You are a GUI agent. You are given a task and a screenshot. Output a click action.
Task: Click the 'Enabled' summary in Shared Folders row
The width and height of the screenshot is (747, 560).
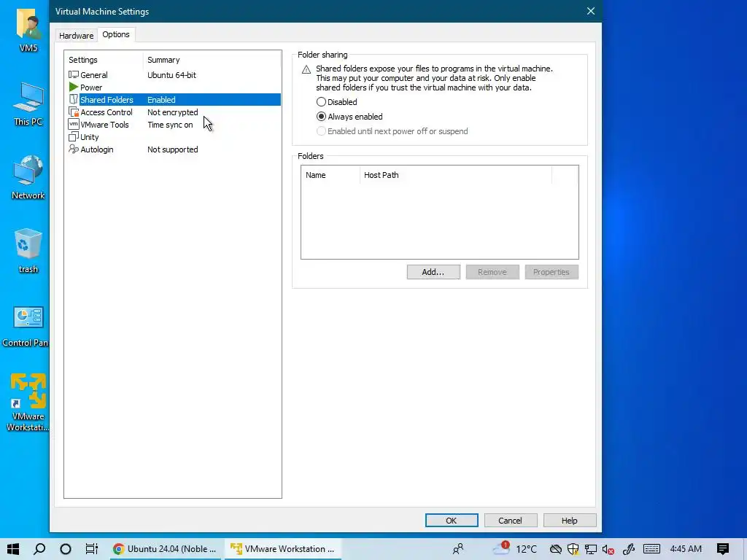[161, 99]
